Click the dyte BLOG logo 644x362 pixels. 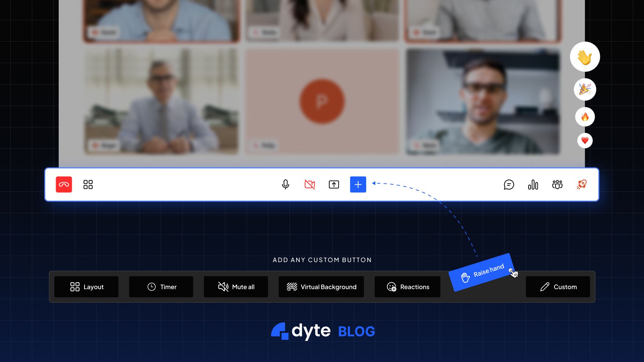coord(322,331)
